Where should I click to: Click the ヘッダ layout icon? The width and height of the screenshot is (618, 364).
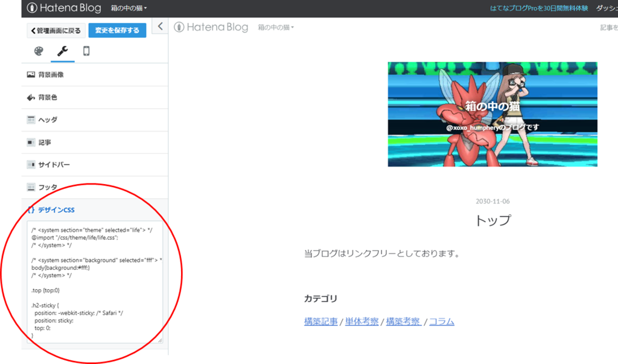[31, 120]
